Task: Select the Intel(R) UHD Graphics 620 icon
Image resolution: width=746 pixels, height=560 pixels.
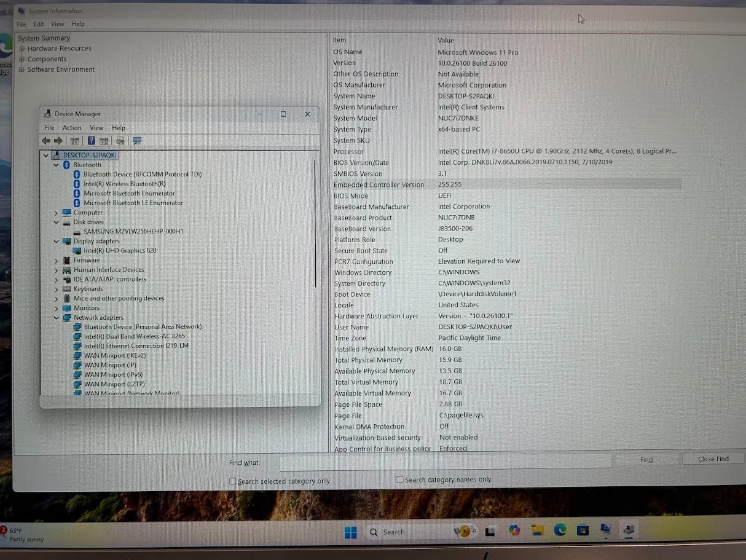Action: 77,251
